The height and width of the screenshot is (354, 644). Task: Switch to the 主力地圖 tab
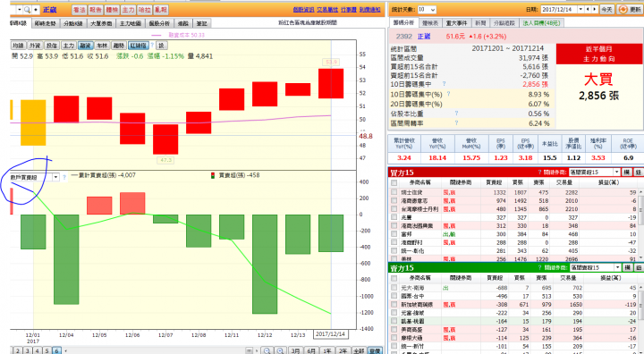click(x=131, y=23)
